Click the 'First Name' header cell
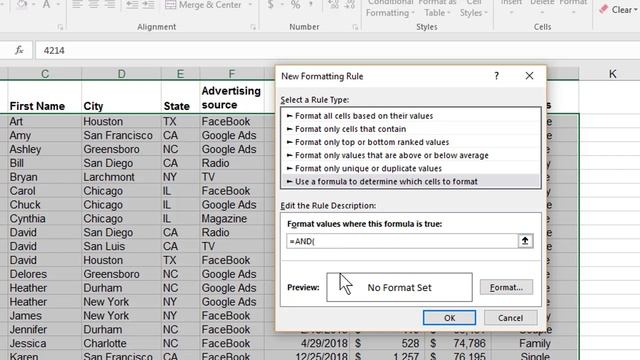The image size is (640, 360). pos(45,97)
